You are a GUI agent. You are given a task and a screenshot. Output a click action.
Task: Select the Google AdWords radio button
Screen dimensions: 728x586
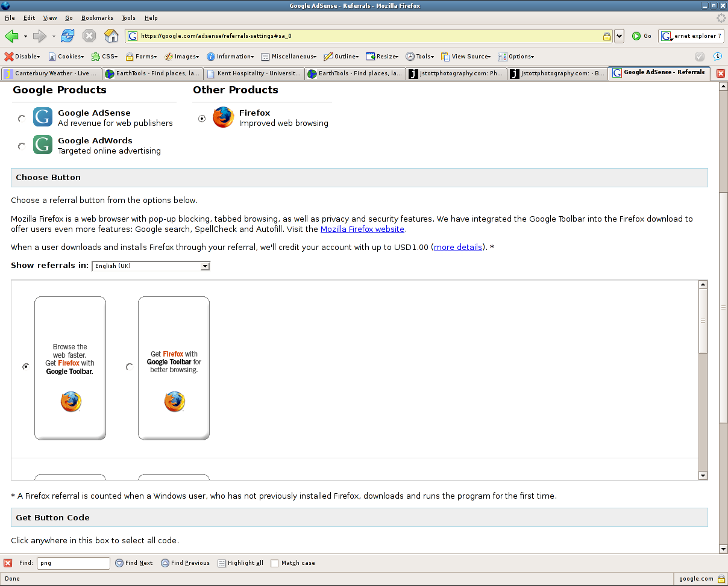[x=22, y=146]
